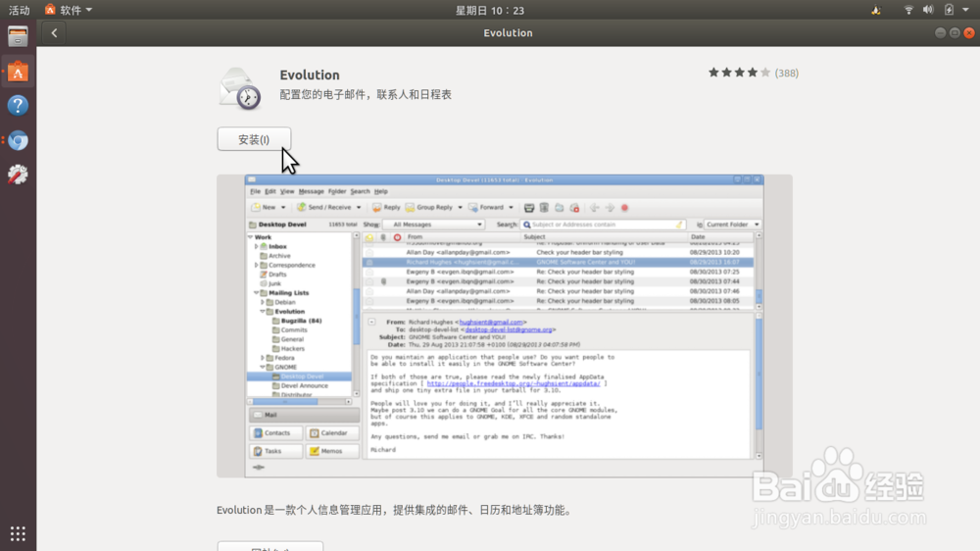Click the 安装(I) install button

click(254, 139)
